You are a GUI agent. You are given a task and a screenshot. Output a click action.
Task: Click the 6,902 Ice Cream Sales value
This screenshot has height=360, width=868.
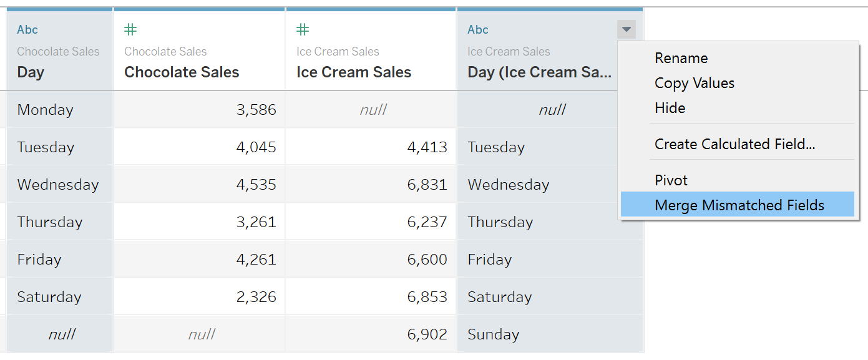click(x=371, y=334)
